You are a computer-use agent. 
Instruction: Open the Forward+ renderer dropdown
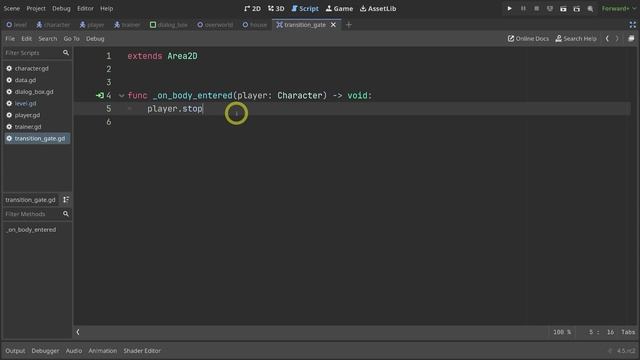618,8
